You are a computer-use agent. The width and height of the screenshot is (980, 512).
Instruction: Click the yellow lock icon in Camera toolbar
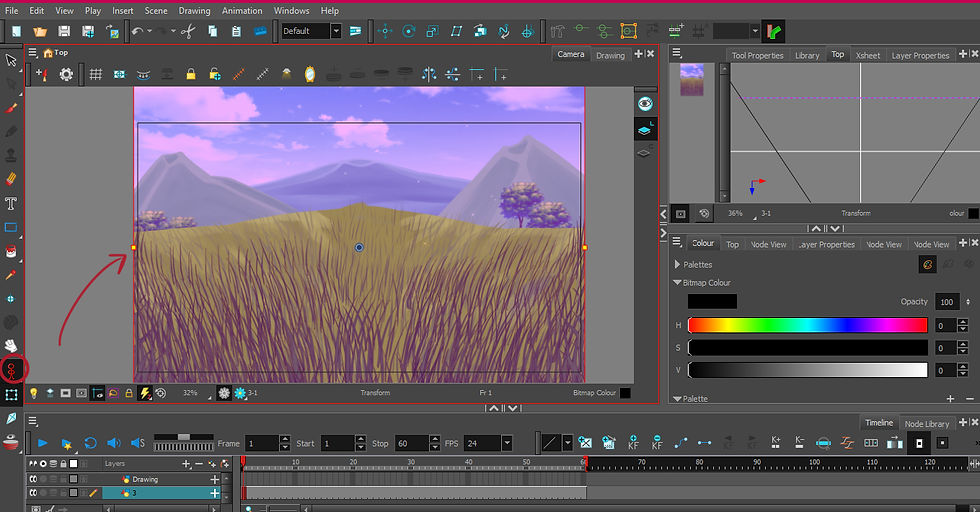click(x=191, y=74)
